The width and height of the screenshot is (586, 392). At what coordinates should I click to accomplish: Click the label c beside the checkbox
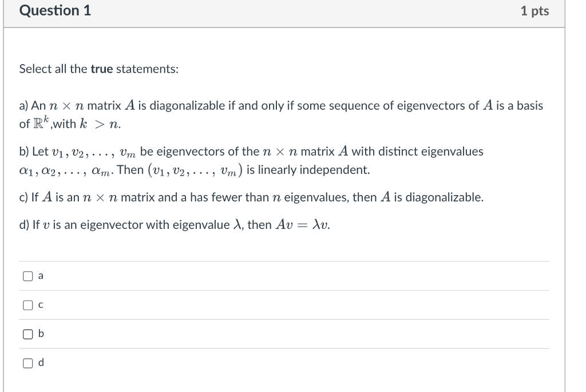39,304
